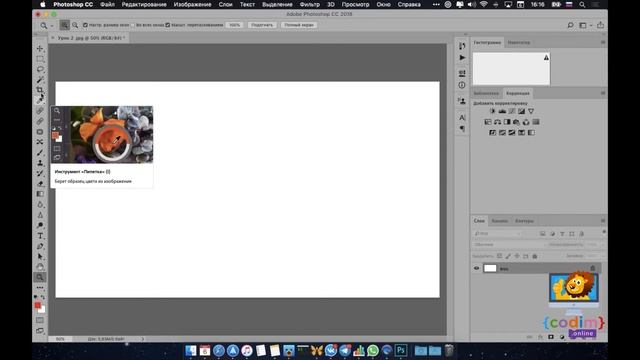Select the Gradient tool

click(x=40, y=194)
